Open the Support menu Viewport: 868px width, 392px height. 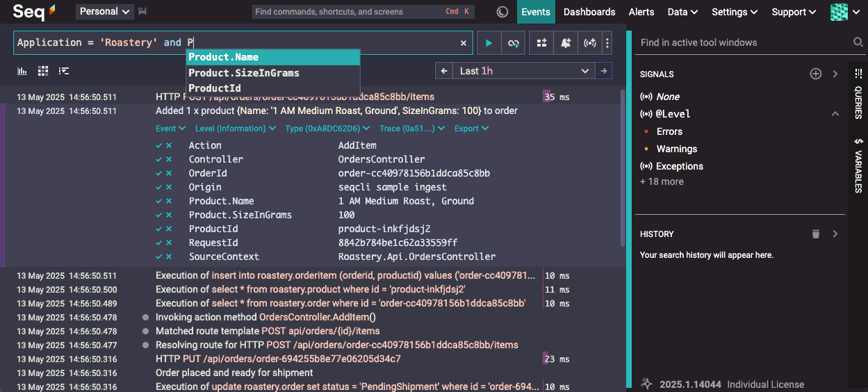(x=794, y=12)
